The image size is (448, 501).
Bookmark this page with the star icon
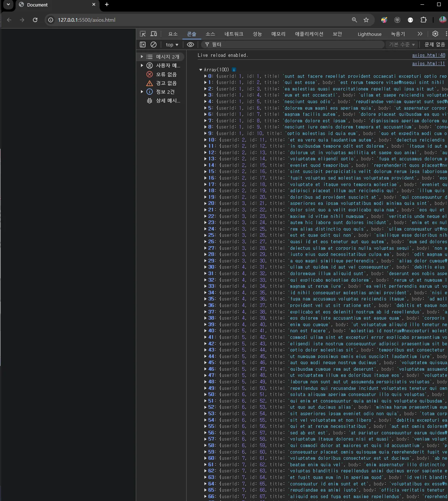(x=366, y=20)
